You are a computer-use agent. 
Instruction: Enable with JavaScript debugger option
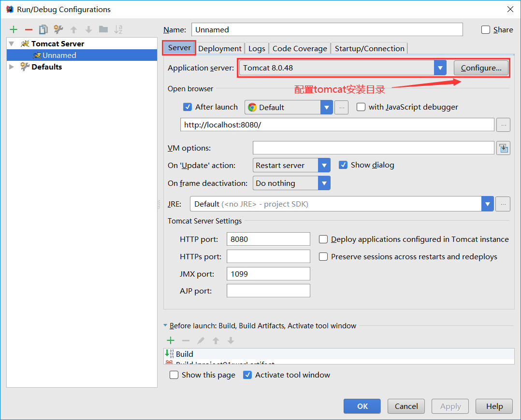(361, 107)
